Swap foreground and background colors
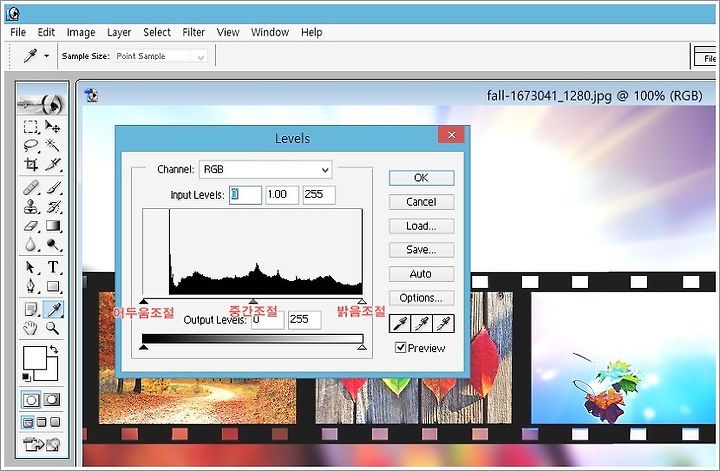720x471 pixels. [54, 350]
